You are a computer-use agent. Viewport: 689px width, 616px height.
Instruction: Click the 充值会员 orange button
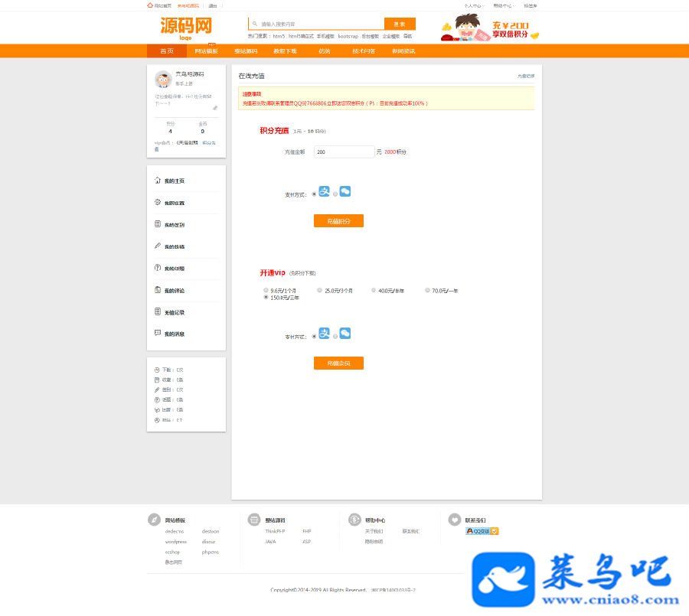point(338,363)
